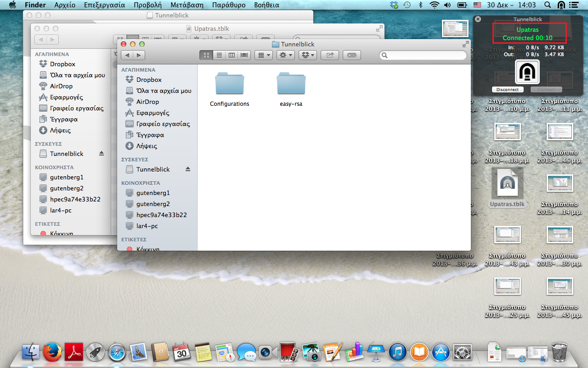
Task: Click the Bluetooth icon in the menu bar
Action: tap(420, 5)
